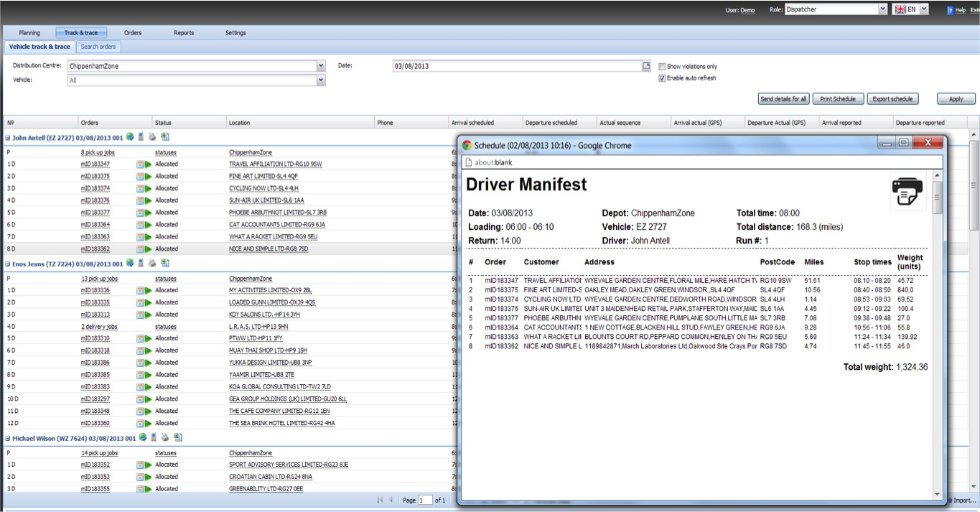Click the Export schedule button

click(892, 99)
